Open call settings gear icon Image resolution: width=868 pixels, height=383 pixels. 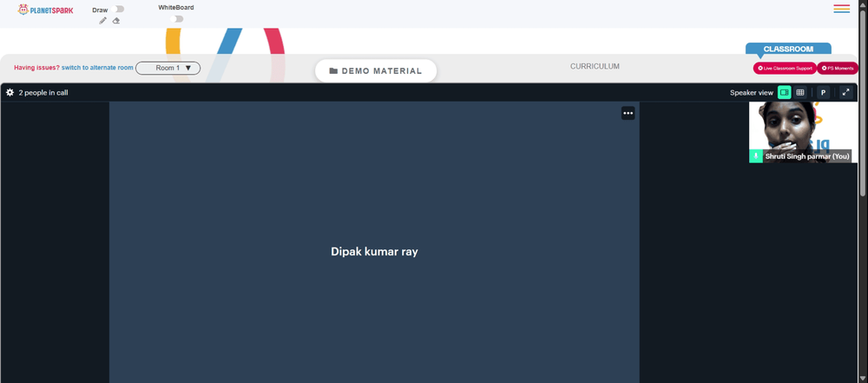[10, 93]
